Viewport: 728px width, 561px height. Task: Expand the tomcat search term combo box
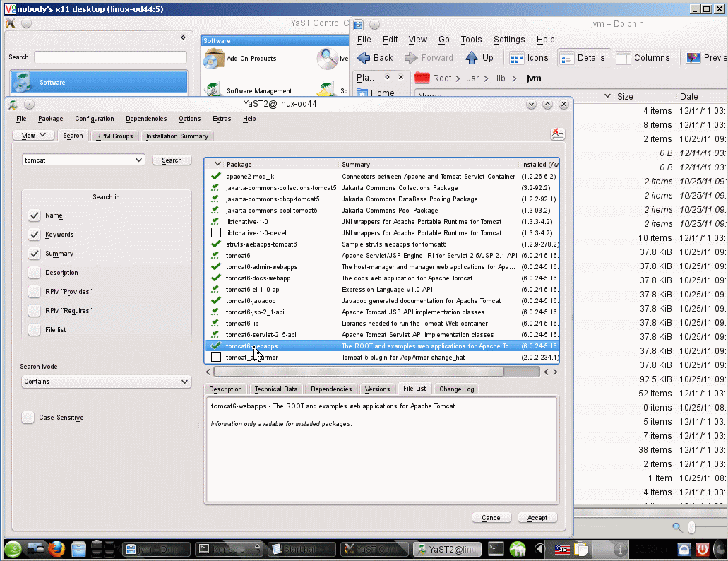[x=138, y=160]
